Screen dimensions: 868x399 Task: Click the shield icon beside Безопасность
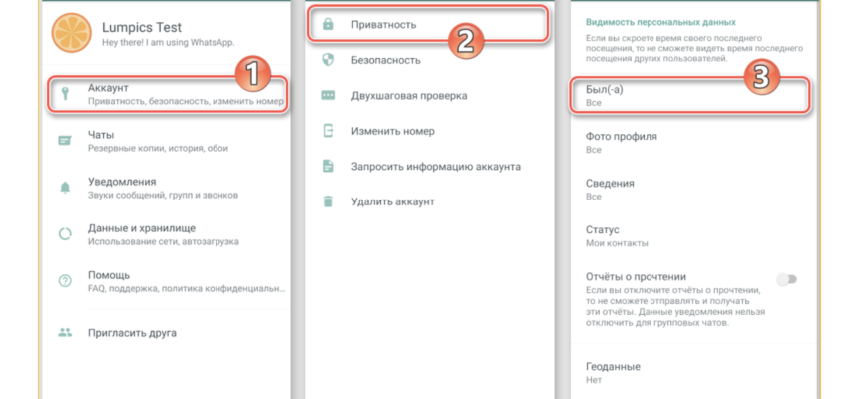click(x=328, y=60)
